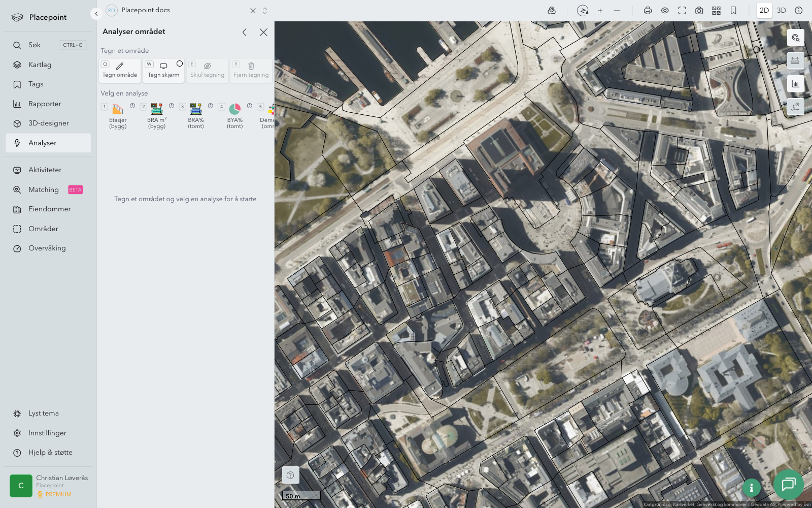Open the QR code grid icon
This screenshot has height=508, width=812.
coord(716,11)
